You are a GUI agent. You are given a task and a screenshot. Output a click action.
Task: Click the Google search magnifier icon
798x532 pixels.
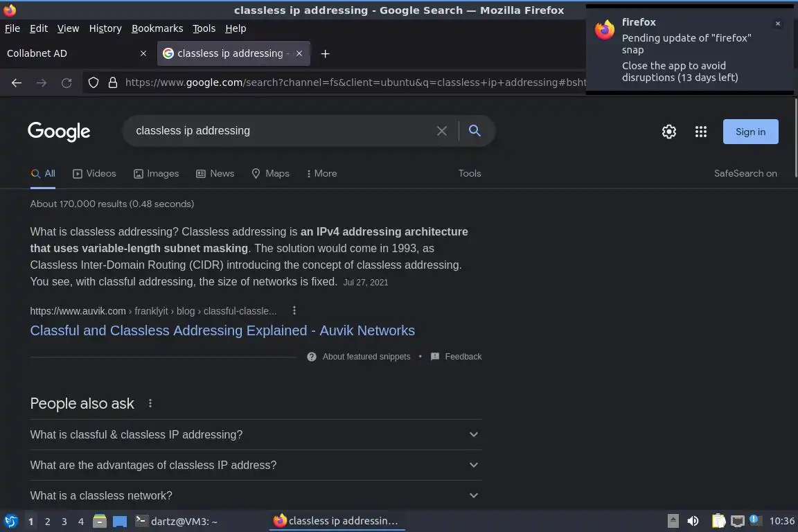tap(475, 131)
